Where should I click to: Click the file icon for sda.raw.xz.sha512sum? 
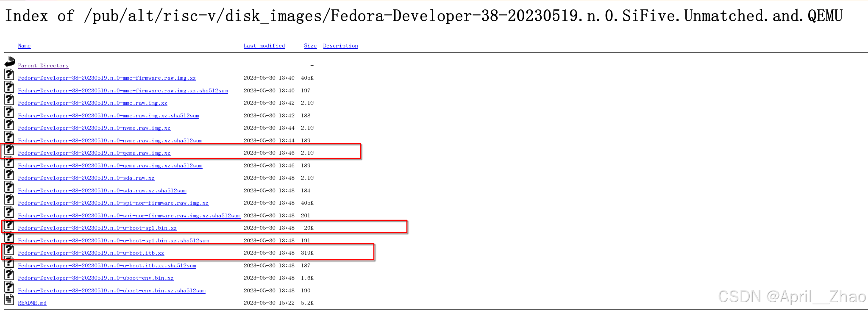tap(9, 187)
